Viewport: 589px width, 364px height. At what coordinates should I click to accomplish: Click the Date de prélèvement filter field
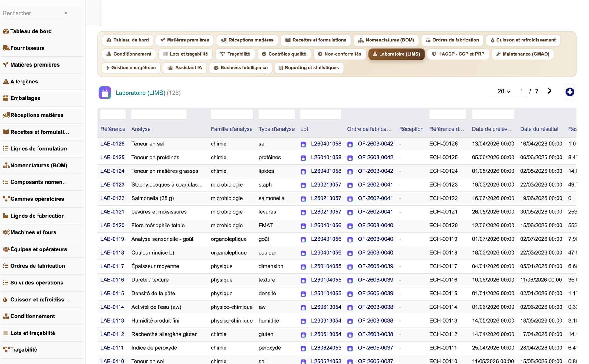(493, 115)
